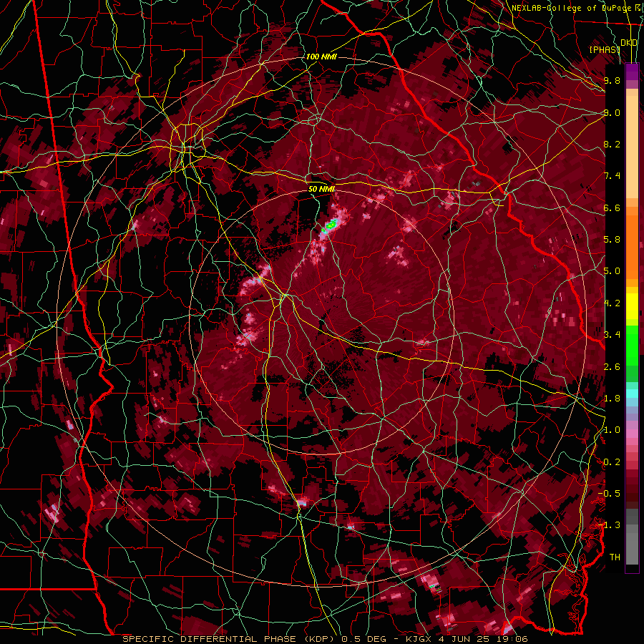Select the 5.0 legend value
Image resolution: width=644 pixels, height=644 pixels.
pyautogui.click(x=612, y=271)
